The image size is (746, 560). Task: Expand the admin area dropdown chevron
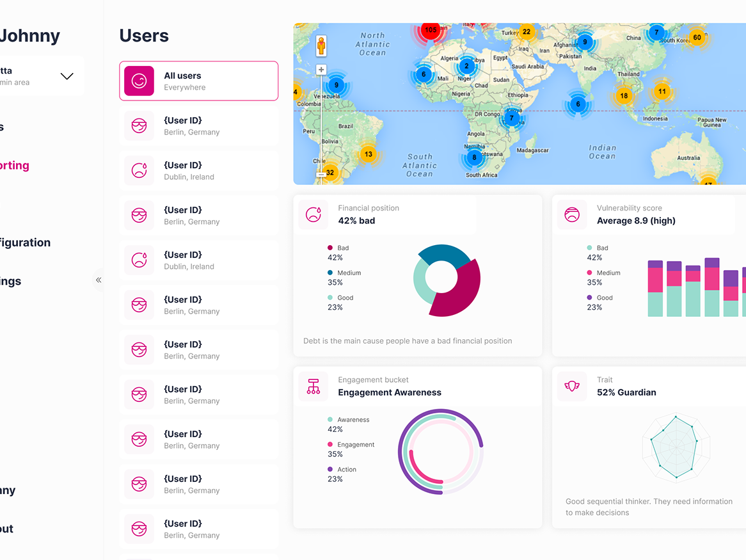67,76
